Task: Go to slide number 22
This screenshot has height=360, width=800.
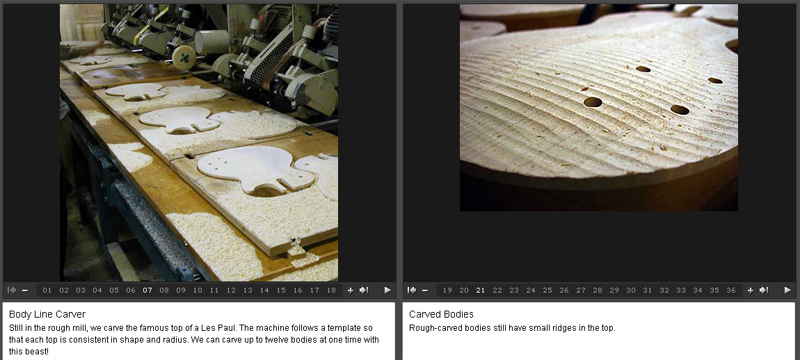Action: 497,290
